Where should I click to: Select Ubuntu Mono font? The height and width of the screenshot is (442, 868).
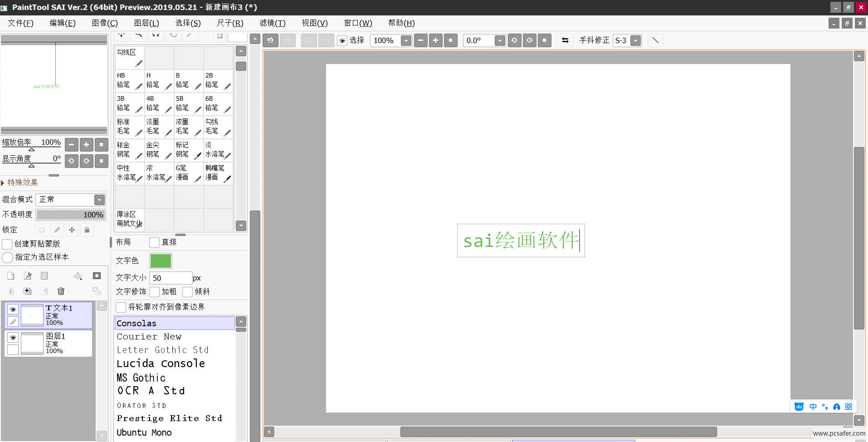175,432
